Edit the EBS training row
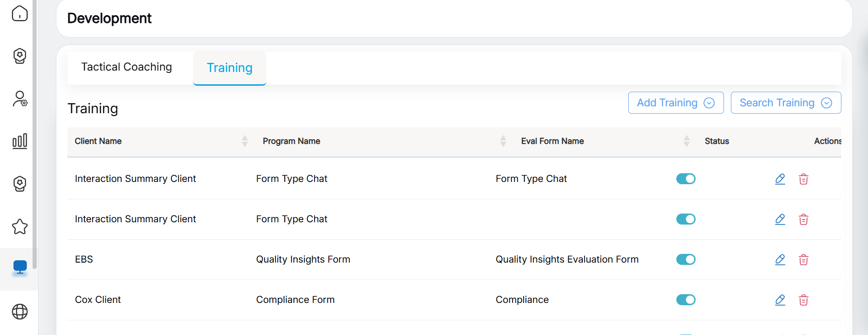868x335 pixels. [780, 259]
